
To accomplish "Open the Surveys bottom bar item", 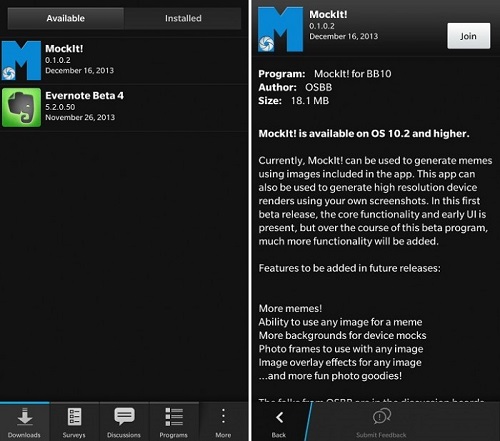I will click(74, 422).
